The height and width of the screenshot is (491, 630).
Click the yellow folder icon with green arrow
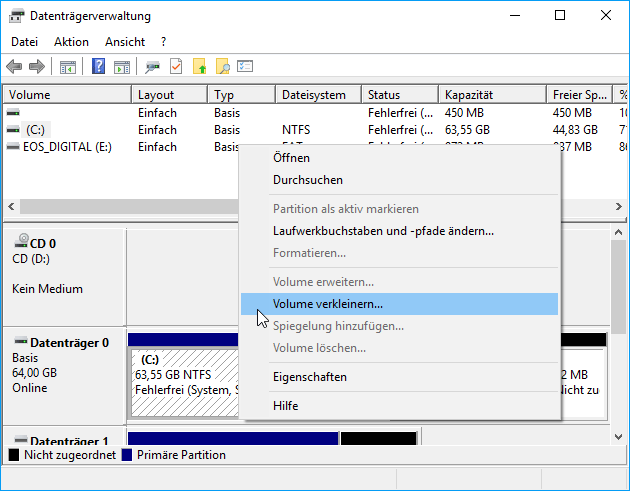click(199, 67)
